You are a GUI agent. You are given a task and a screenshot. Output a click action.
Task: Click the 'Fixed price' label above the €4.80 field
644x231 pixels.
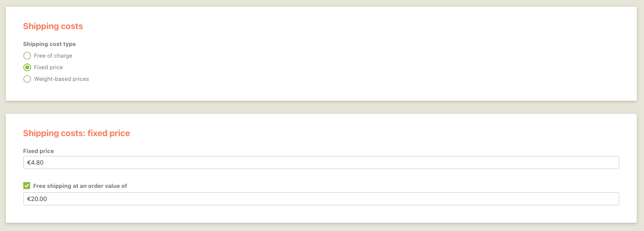tap(38, 151)
